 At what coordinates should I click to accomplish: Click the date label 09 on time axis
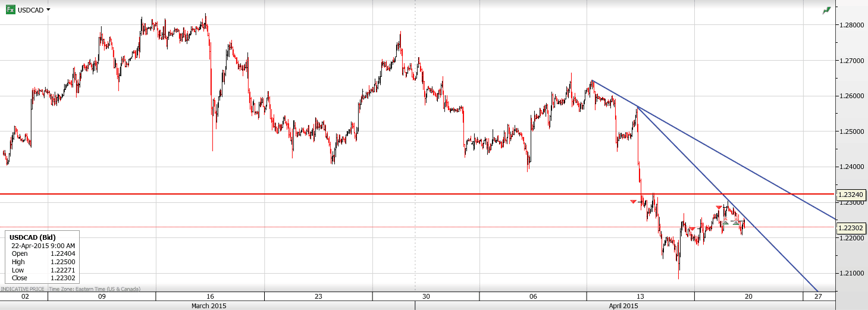pyautogui.click(x=102, y=296)
